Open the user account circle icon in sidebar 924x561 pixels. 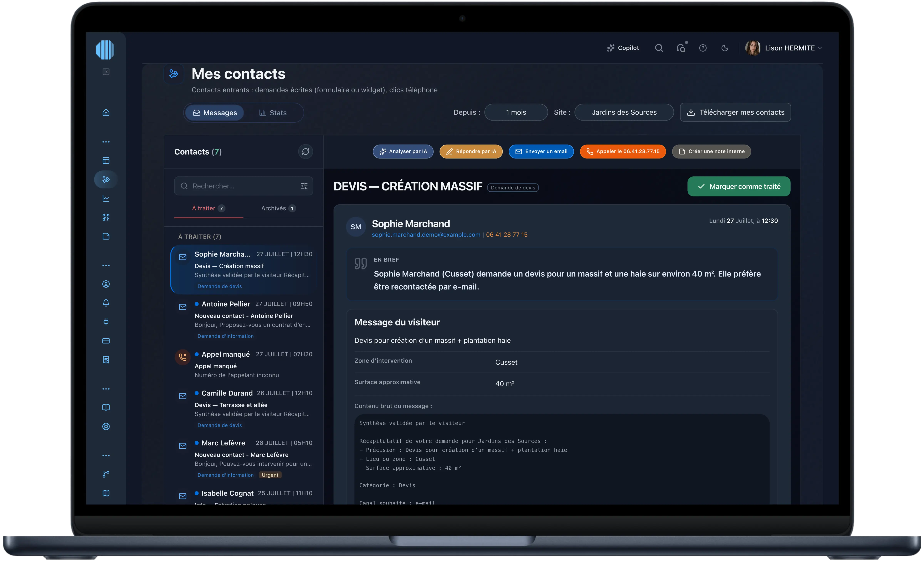(106, 284)
